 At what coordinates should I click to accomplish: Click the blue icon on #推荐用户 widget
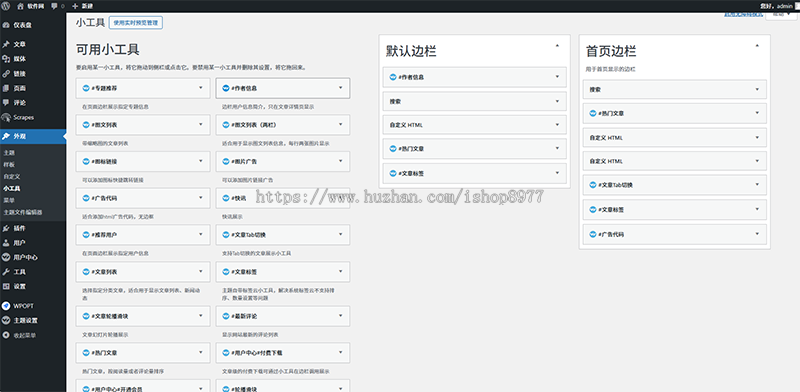click(x=85, y=235)
